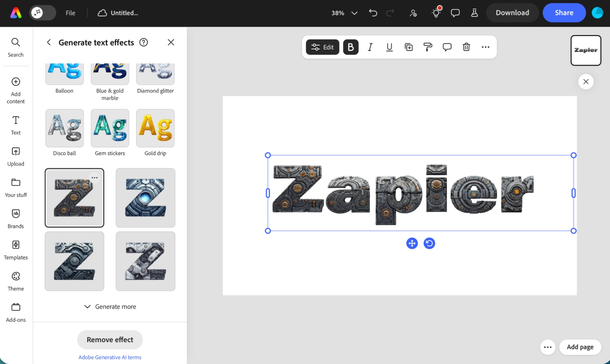The height and width of the screenshot is (364, 610).
Task: Open the File menu
Action: [x=70, y=13]
